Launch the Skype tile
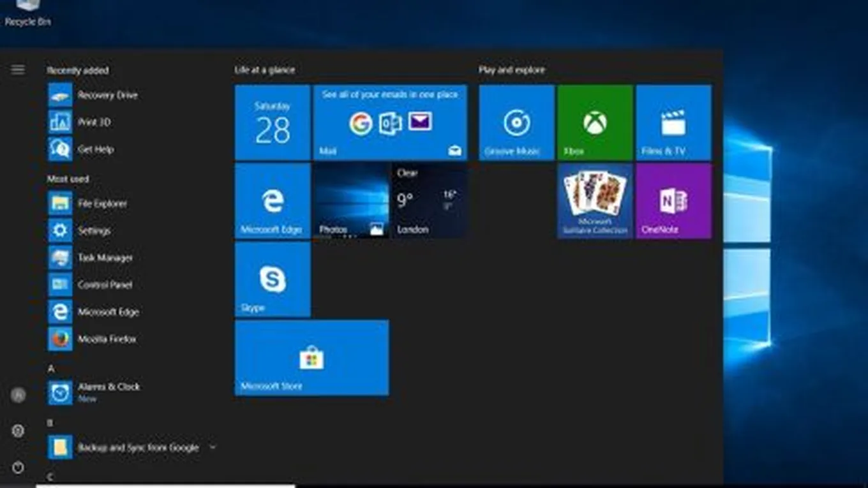Viewport: 868px width, 488px height. coord(273,279)
